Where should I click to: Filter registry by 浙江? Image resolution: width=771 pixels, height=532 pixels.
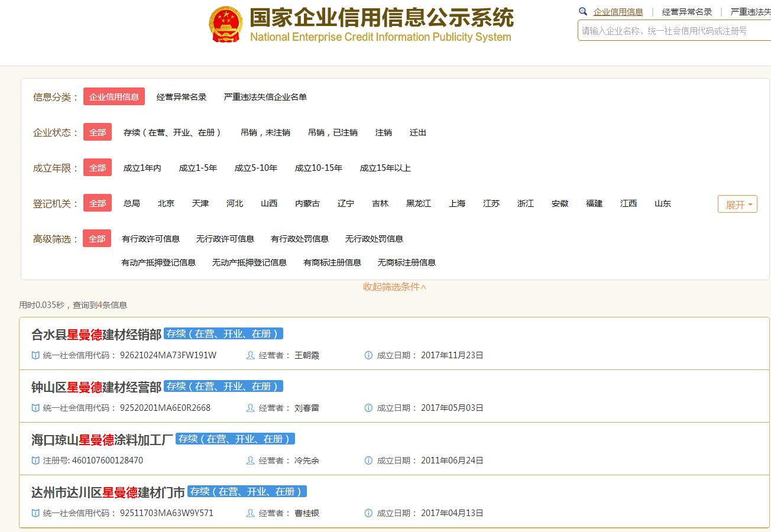526,203
